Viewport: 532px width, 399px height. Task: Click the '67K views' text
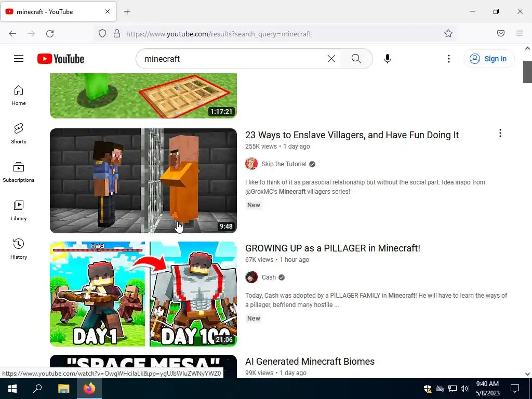click(259, 260)
